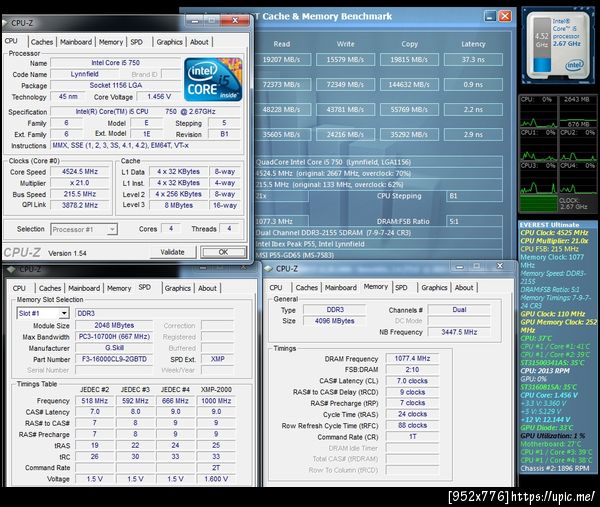Screen dimensions: 600x507
Task: Click EVEREST CPU Clock: 4525 MHz line
Action: pos(554,233)
